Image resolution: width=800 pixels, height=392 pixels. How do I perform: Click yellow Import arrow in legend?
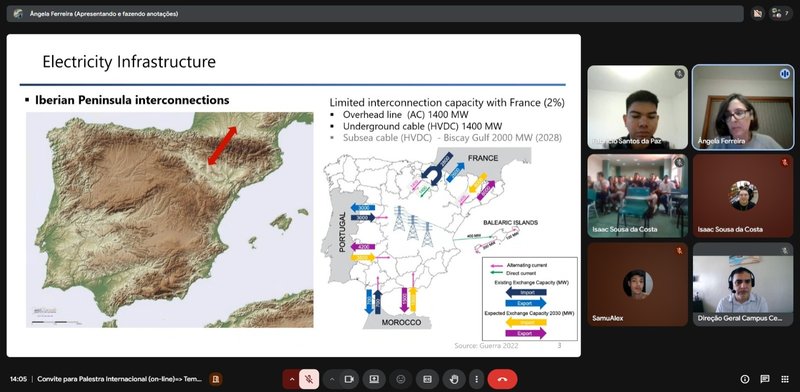click(x=526, y=323)
